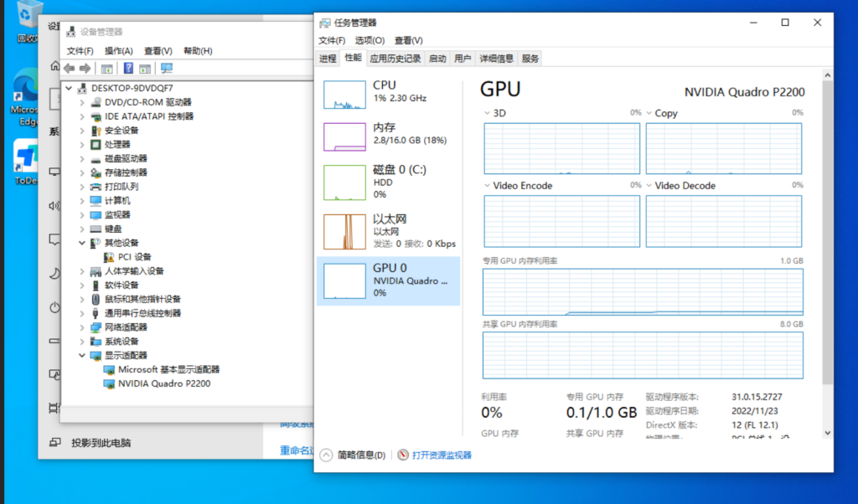
Task: Open the Copy graph engine dropdown
Action: [x=649, y=113]
